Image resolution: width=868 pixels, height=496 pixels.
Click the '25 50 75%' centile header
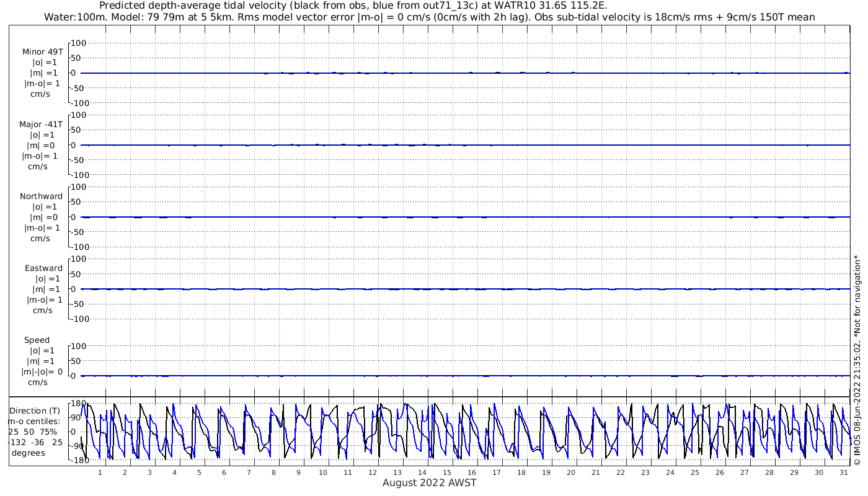click(x=33, y=432)
